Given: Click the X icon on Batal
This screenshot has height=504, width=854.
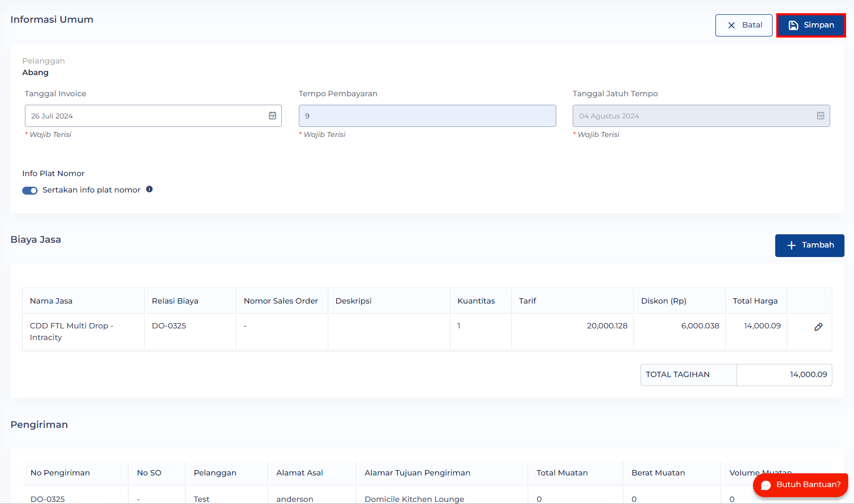Looking at the screenshot, I should [731, 25].
